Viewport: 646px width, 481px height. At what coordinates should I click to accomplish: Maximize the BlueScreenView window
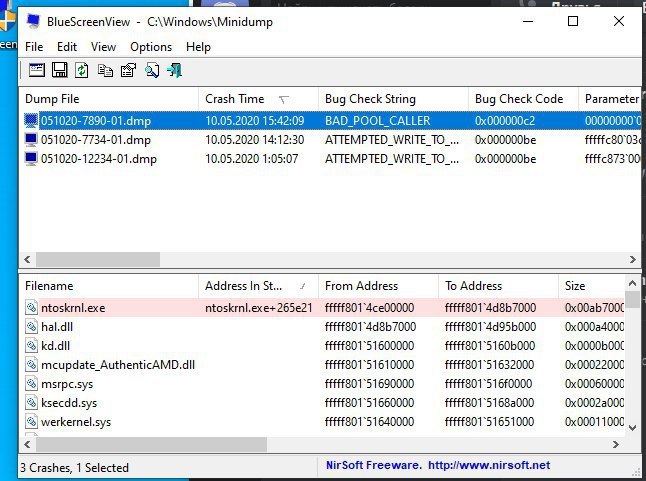(x=573, y=21)
